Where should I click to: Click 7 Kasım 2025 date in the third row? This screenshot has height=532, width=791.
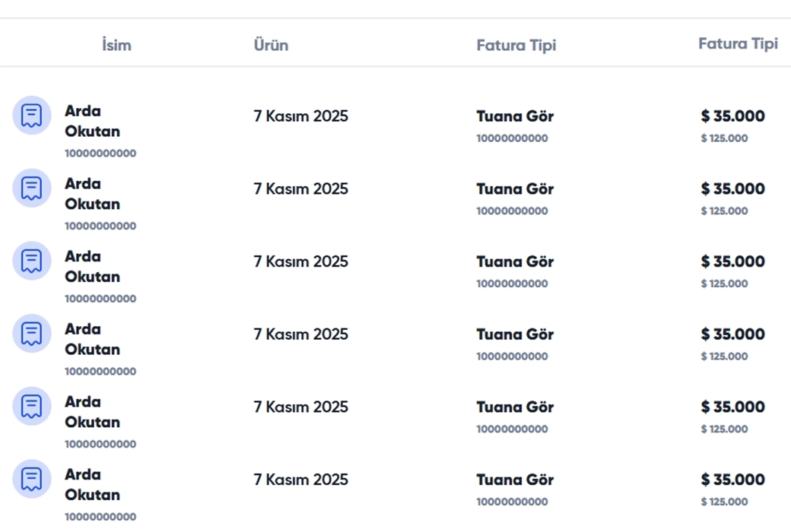tap(301, 261)
